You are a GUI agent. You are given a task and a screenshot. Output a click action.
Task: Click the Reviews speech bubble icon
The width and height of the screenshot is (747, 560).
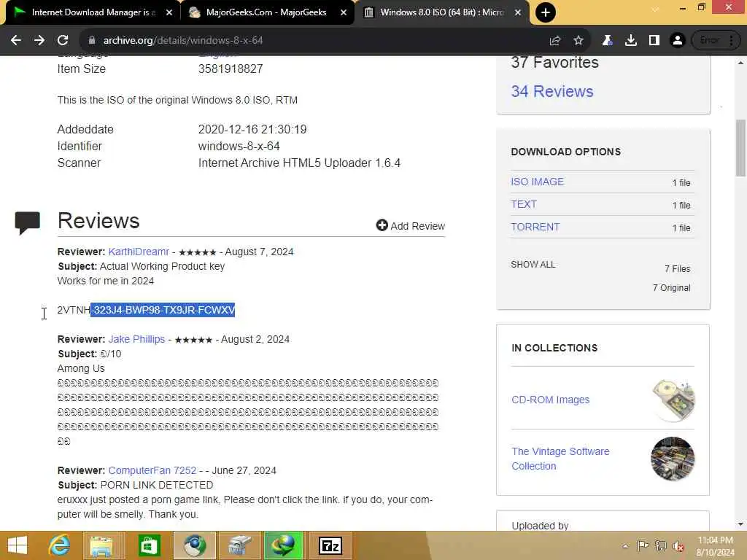tap(27, 223)
